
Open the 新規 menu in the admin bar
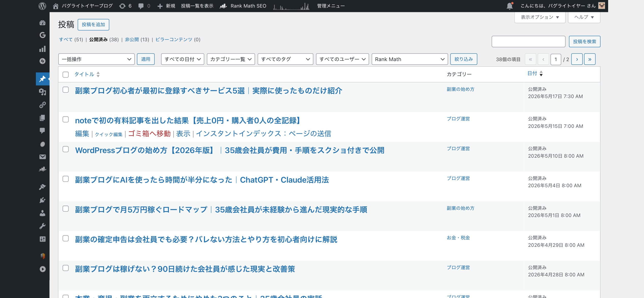pos(166,6)
